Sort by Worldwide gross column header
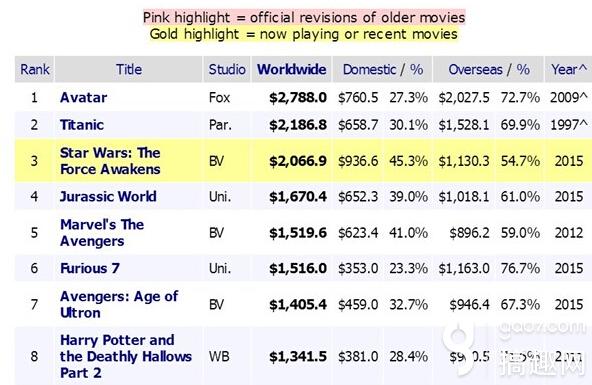 pyautogui.click(x=291, y=69)
